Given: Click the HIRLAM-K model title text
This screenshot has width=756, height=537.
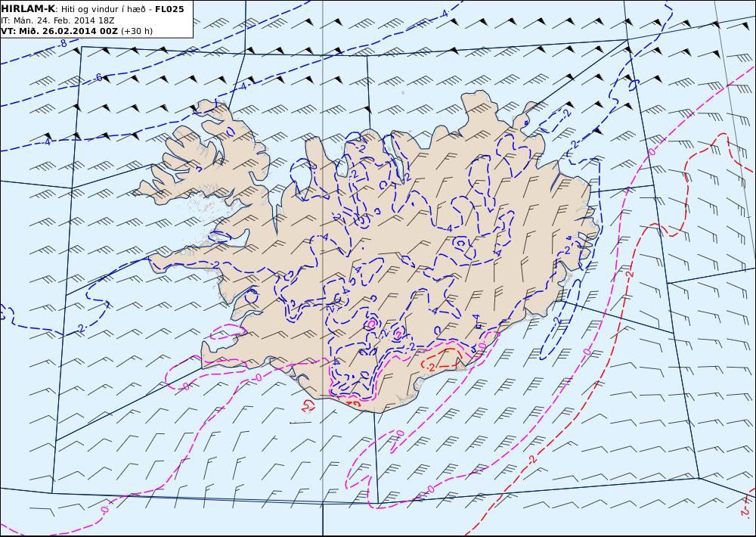Looking at the screenshot, I should [x=28, y=9].
